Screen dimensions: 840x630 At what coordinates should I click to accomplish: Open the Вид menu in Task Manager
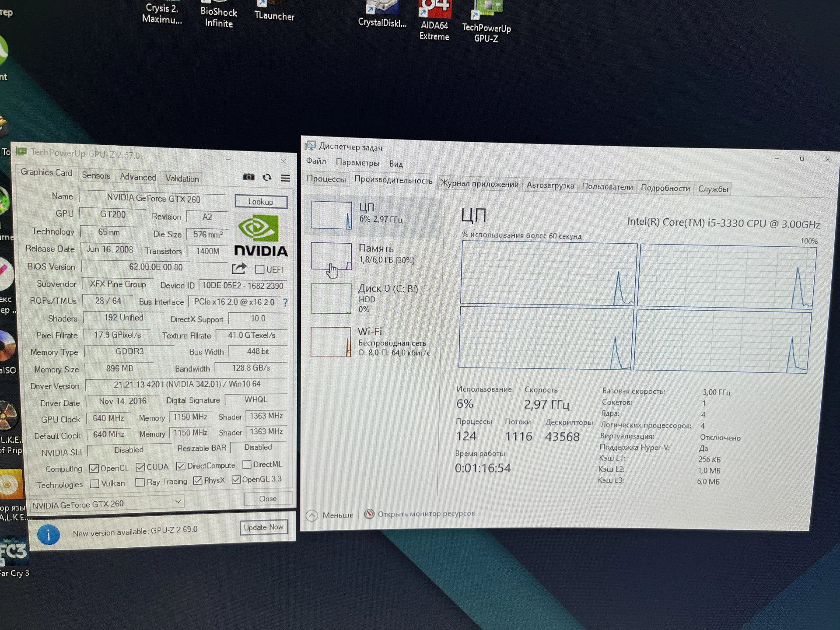[396, 164]
